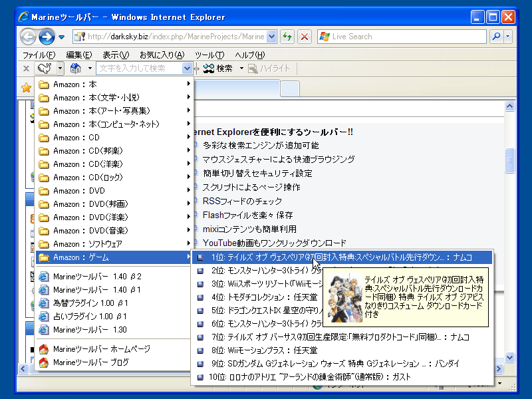Open the ファイル(F) menu
Screen dimensions: 532x399
pyautogui.click(x=39, y=55)
